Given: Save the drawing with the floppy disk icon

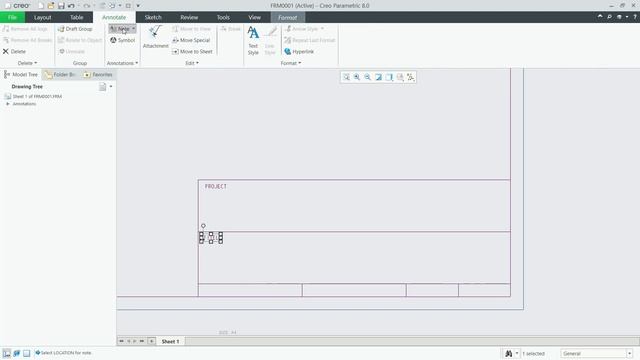Looking at the screenshot, I should coord(61,6).
